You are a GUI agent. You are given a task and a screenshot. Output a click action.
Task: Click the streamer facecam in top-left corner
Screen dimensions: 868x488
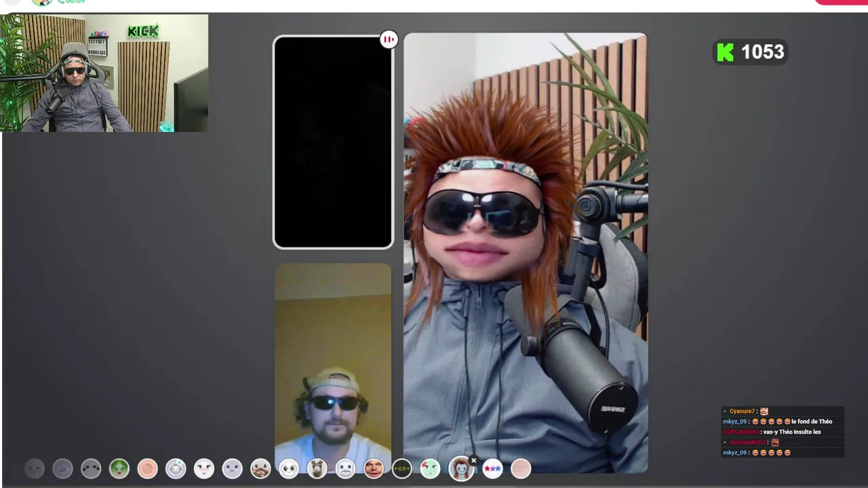(104, 73)
